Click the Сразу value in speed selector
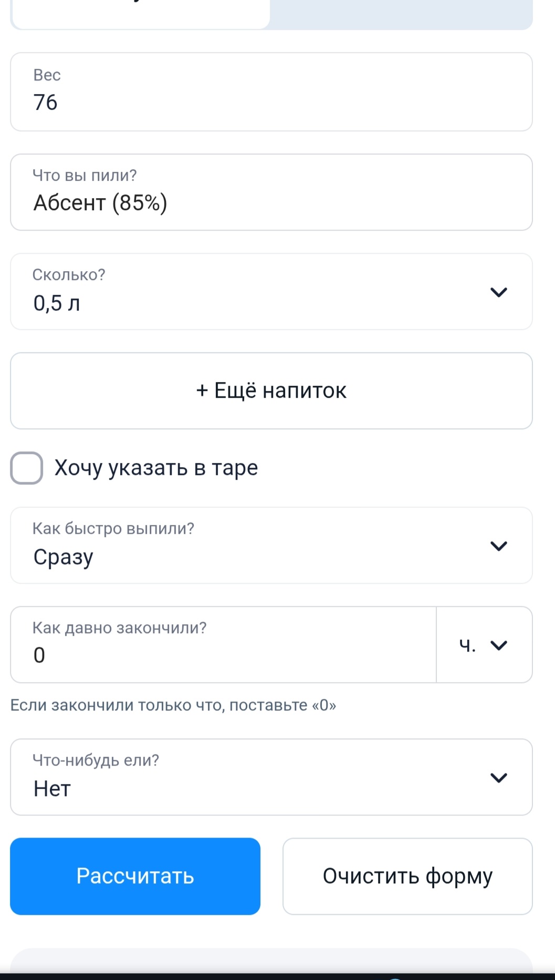This screenshot has height=980, width=555. coord(64,557)
